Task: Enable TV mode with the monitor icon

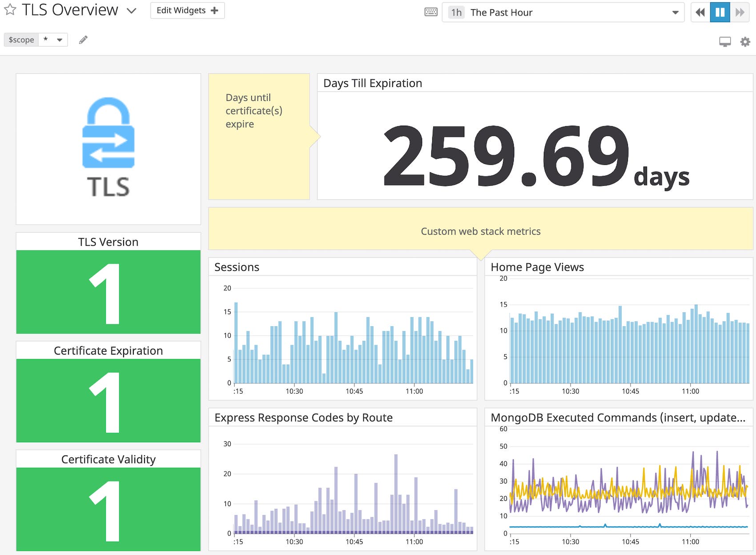Action: 725,41
